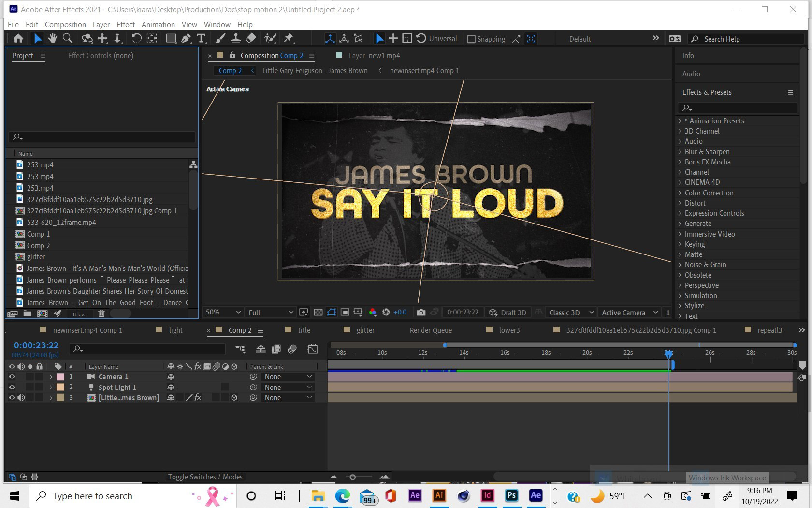Reset exposure in the viewer

tap(386, 313)
